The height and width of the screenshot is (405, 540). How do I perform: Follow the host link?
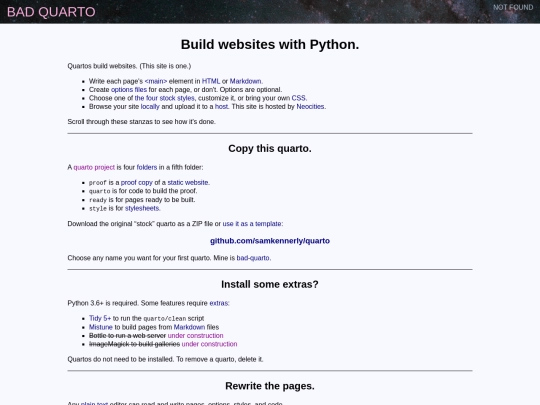pyautogui.click(x=221, y=107)
